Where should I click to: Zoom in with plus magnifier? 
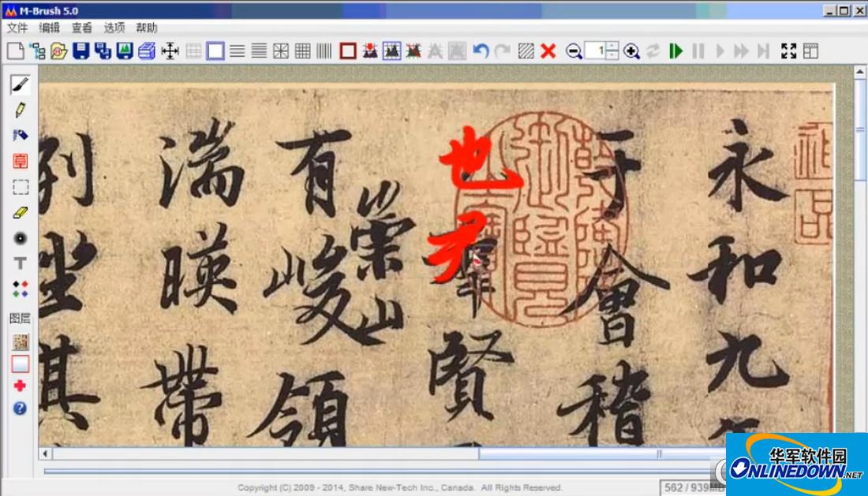tap(631, 51)
